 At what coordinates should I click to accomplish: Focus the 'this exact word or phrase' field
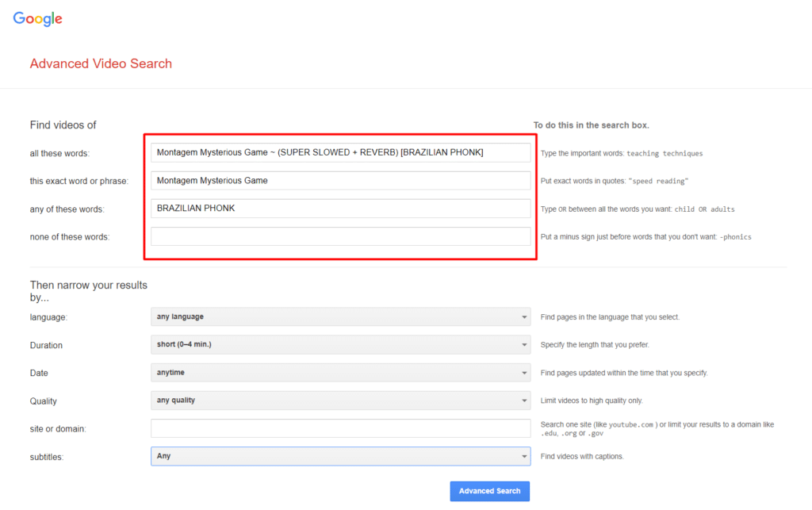[341, 181]
